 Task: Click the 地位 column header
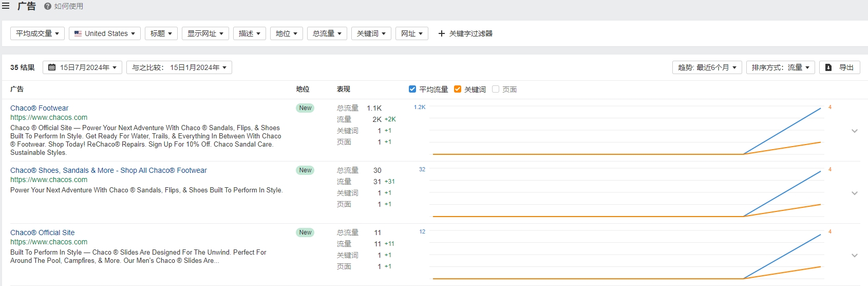click(303, 89)
